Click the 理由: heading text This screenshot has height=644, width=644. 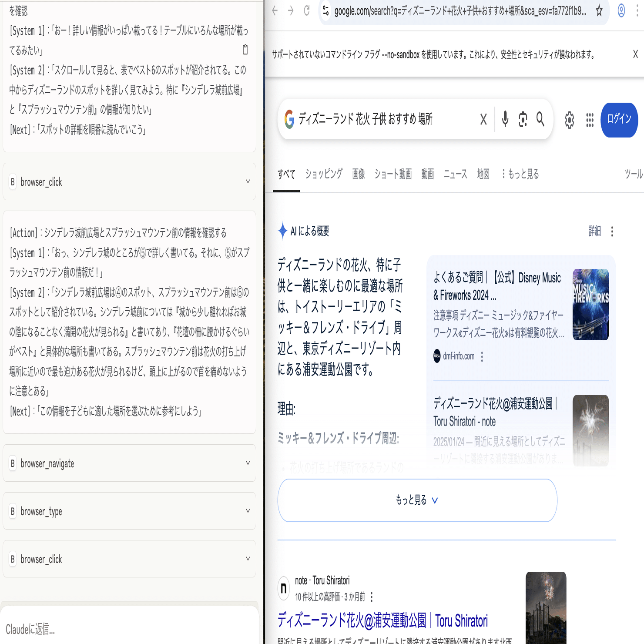click(287, 409)
